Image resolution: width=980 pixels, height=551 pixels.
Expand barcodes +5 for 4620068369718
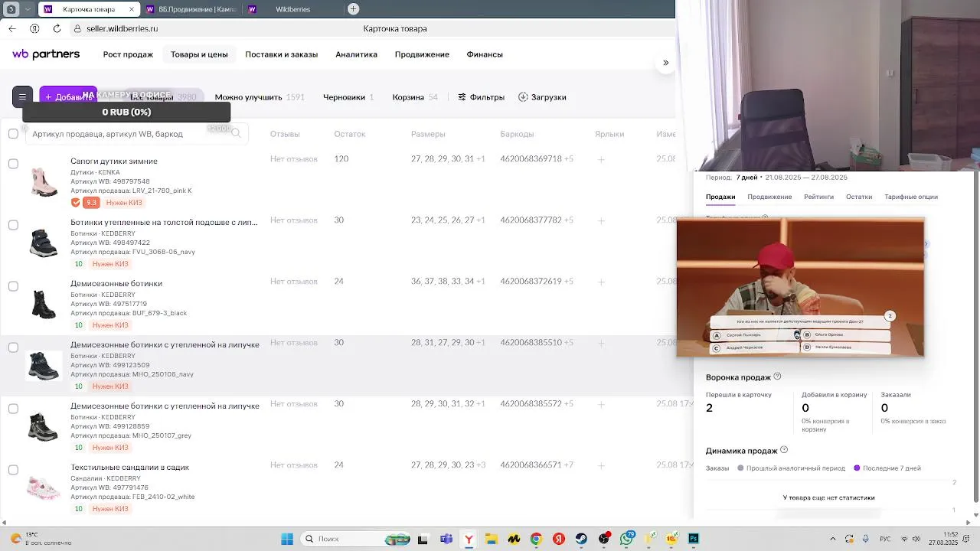[568, 159]
